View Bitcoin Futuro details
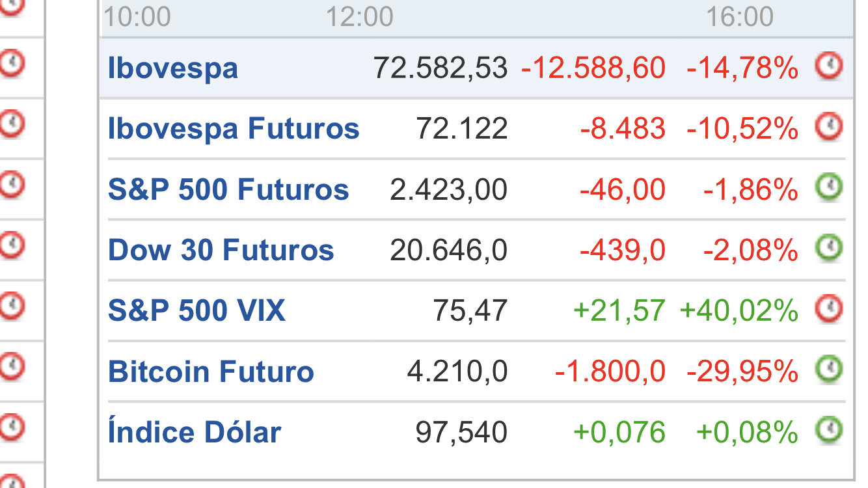 click(x=211, y=372)
